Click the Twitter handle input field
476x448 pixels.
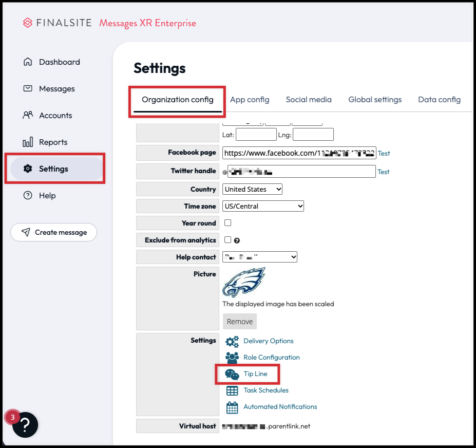tap(301, 171)
